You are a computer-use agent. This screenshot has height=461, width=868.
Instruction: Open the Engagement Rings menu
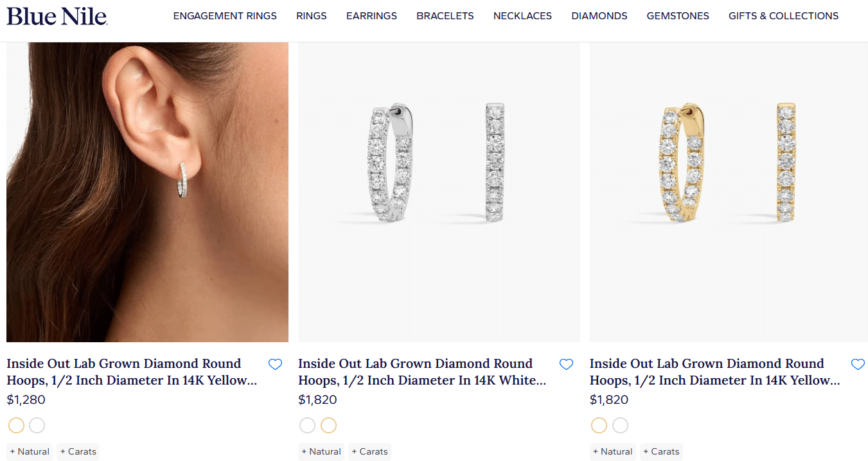click(x=225, y=16)
